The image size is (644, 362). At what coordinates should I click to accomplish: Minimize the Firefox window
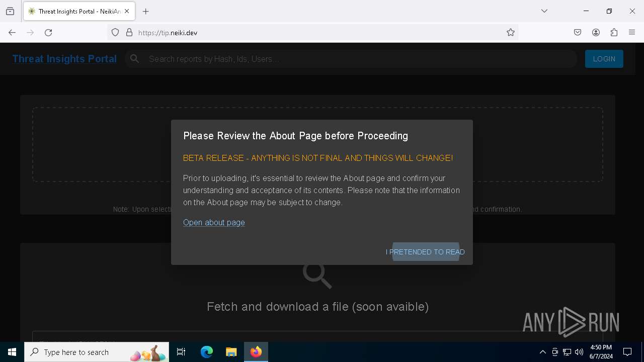[586, 11]
